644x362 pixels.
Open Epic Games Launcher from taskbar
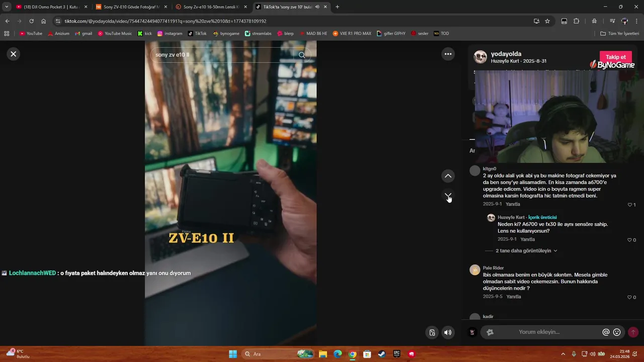click(x=396, y=354)
